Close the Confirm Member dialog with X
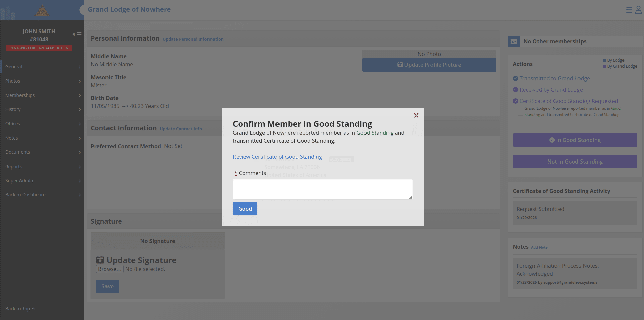Screen dimensions: 644x320 [416, 116]
